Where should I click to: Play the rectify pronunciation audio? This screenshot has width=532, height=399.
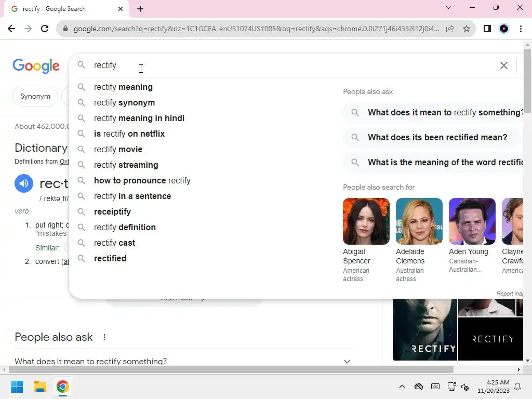point(24,183)
